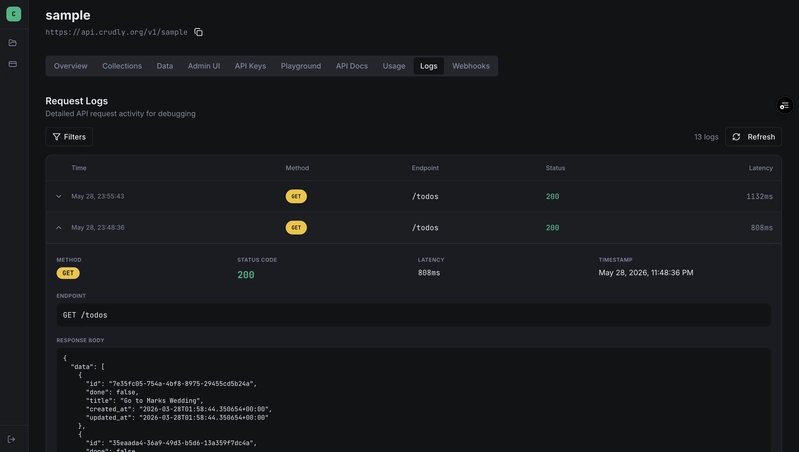Screen dimensions: 799x452
Task: Click the sample project title
Action: coord(68,15)
